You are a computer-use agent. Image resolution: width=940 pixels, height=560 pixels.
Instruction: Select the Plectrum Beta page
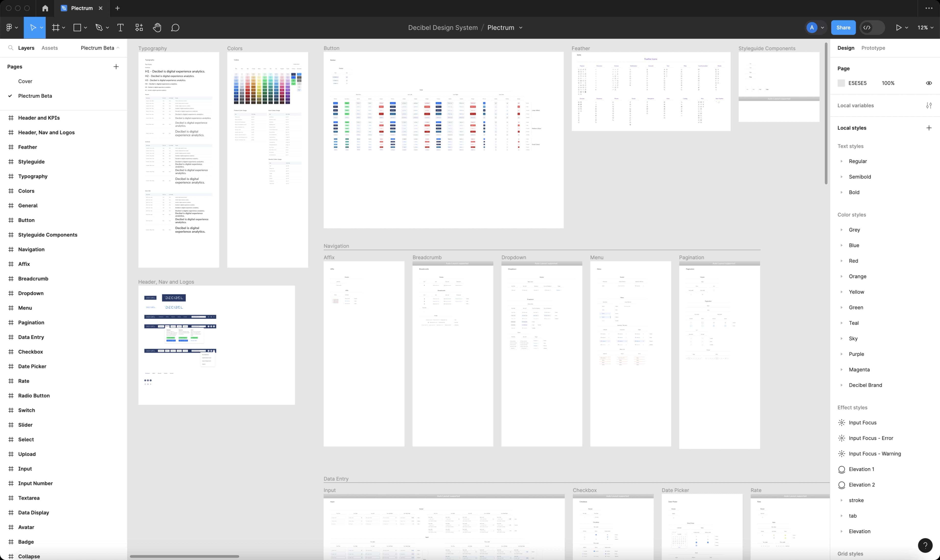tap(35, 96)
